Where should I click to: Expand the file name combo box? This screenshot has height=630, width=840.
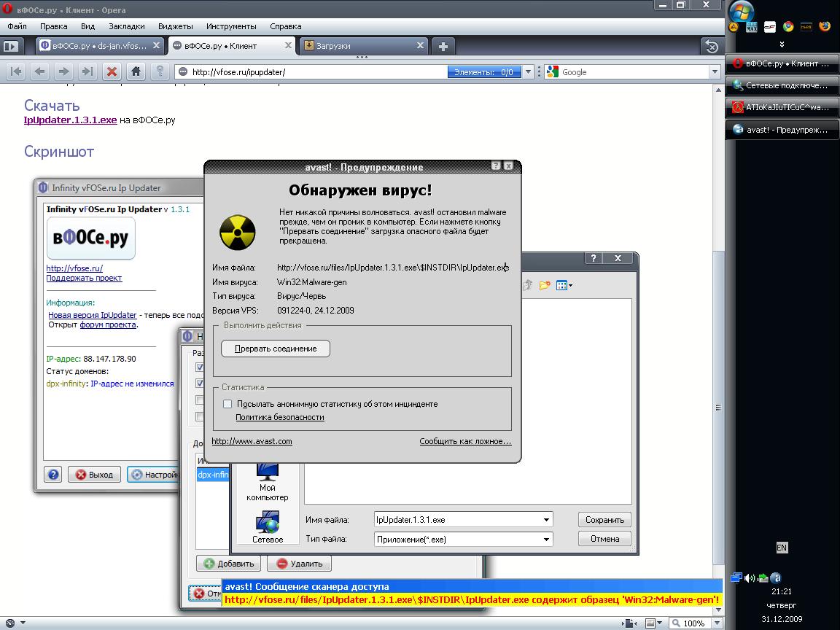pos(546,520)
